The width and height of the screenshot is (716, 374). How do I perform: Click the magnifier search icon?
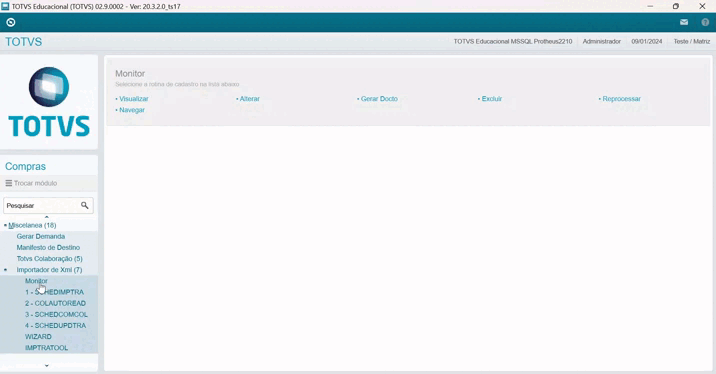84,205
